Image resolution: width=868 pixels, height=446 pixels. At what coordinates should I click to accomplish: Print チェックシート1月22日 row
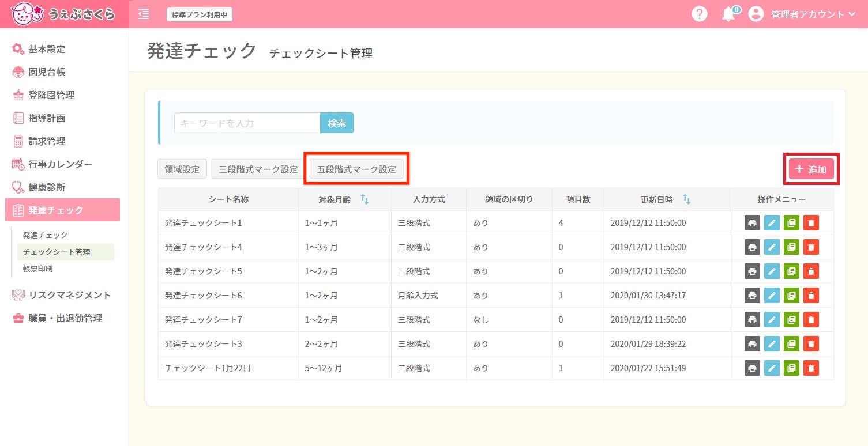pos(752,368)
